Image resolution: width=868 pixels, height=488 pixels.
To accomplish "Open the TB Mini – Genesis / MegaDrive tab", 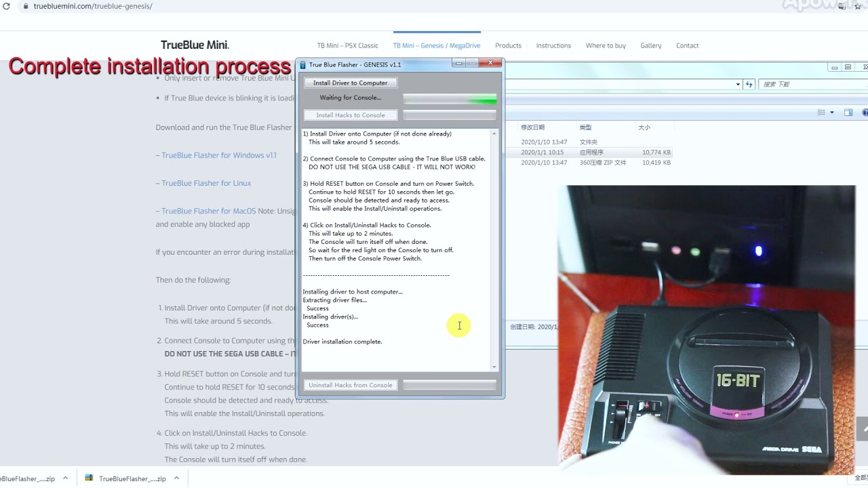I will pos(437,45).
